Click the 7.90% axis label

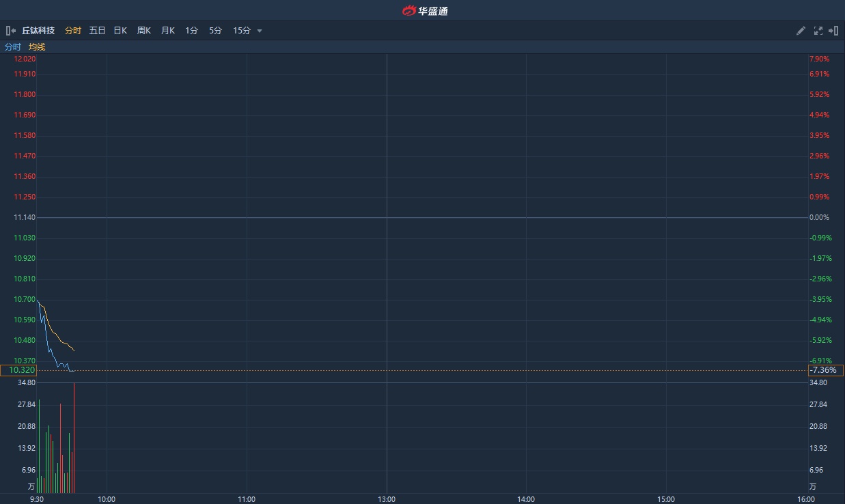pyautogui.click(x=819, y=59)
